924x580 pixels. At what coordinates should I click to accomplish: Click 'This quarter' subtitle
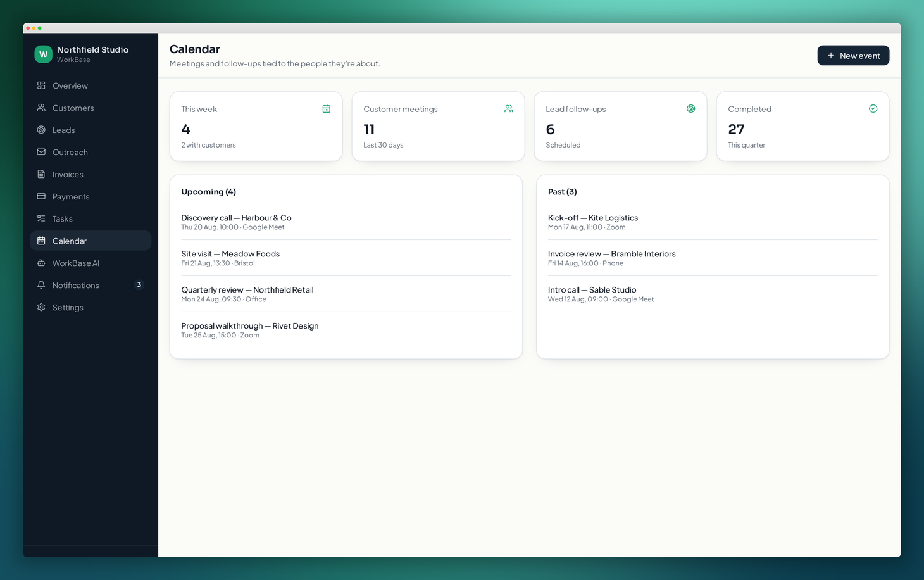[x=746, y=145]
